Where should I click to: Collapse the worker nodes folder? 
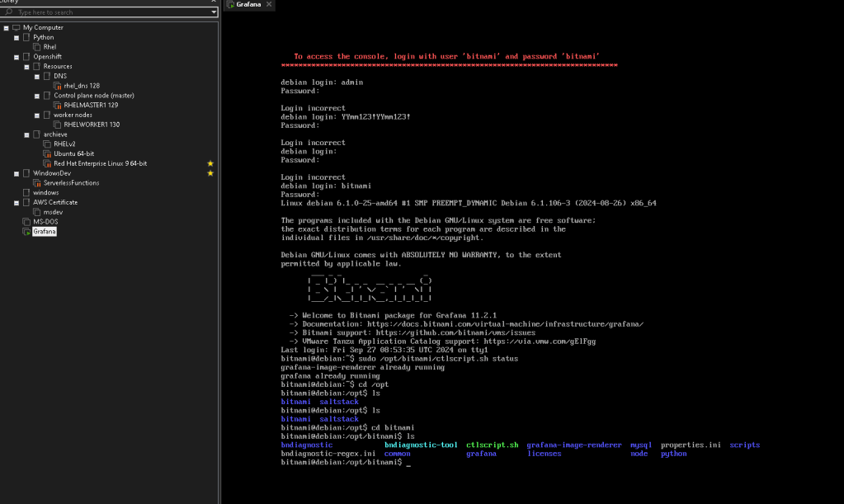[x=36, y=115]
